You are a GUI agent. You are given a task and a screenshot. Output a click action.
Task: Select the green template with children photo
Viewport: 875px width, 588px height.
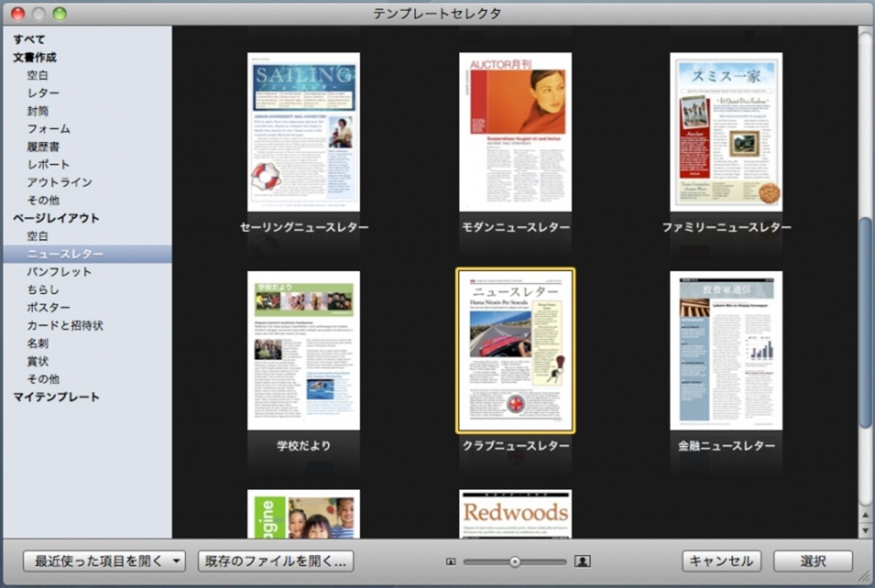pyautogui.click(x=304, y=514)
